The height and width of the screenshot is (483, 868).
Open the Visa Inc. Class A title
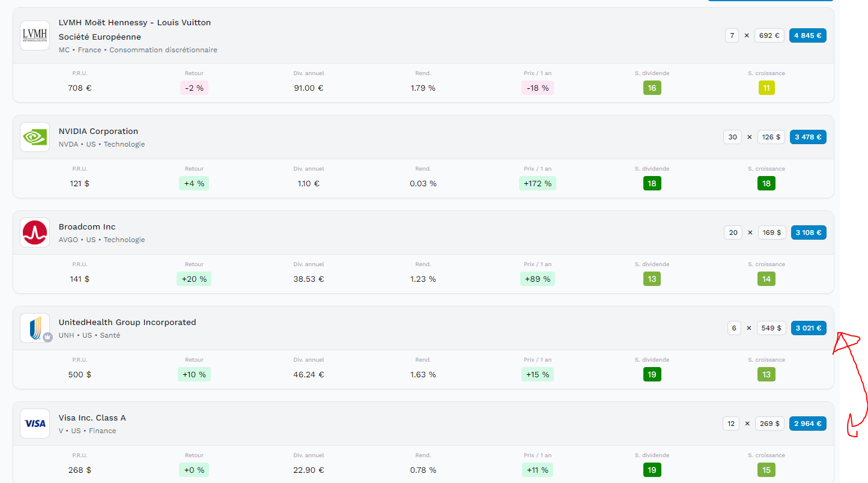click(93, 418)
